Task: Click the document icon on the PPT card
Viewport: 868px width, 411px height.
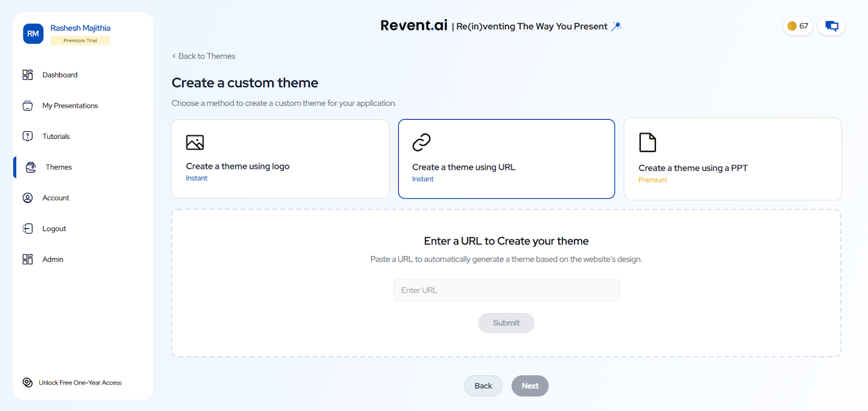Action: [x=647, y=142]
